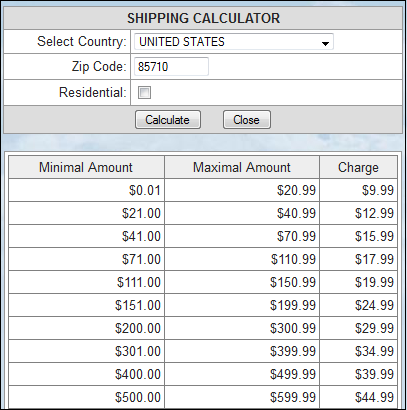Click the Calculate button

pyautogui.click(x=168, y=120)
